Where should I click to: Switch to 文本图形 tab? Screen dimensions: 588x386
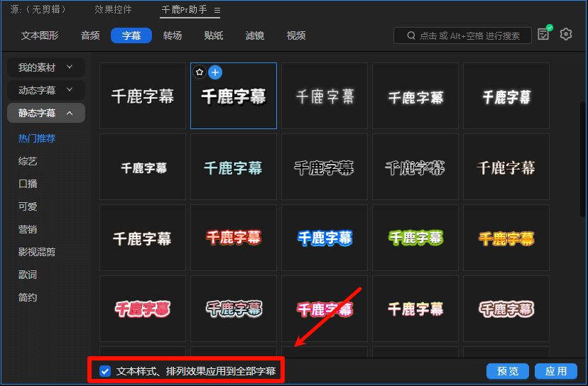point(40,35)
